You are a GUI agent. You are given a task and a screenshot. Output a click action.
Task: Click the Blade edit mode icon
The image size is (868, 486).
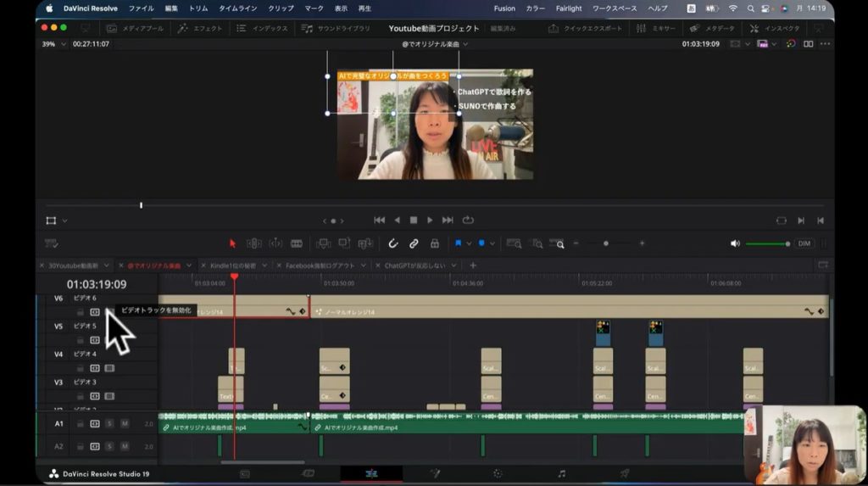click(x=297, y=243)
